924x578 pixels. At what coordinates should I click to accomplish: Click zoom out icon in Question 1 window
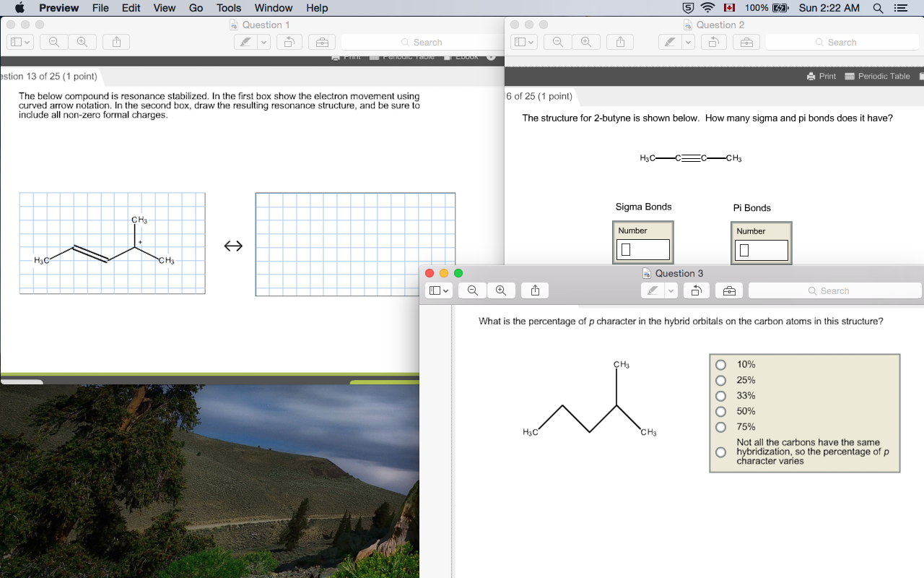pos(54,42)
